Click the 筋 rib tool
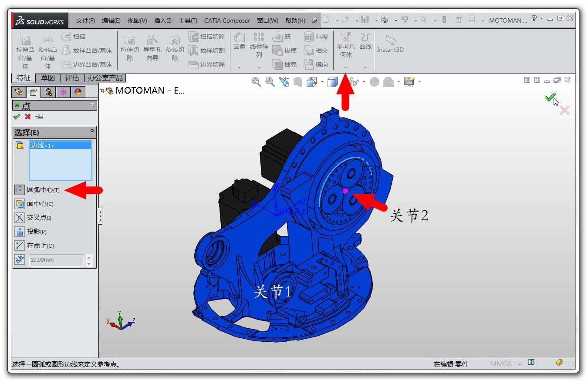 tap(282, 37)
